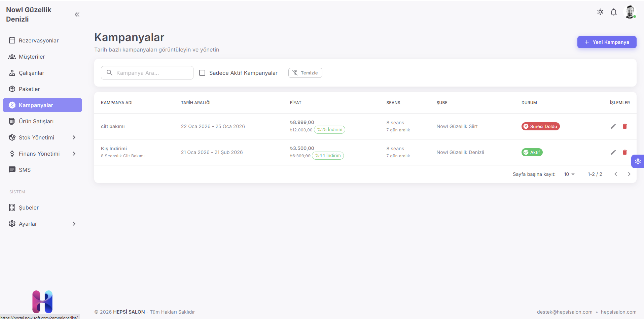Click the trash icon for cilt bakımı

[625, 126]
